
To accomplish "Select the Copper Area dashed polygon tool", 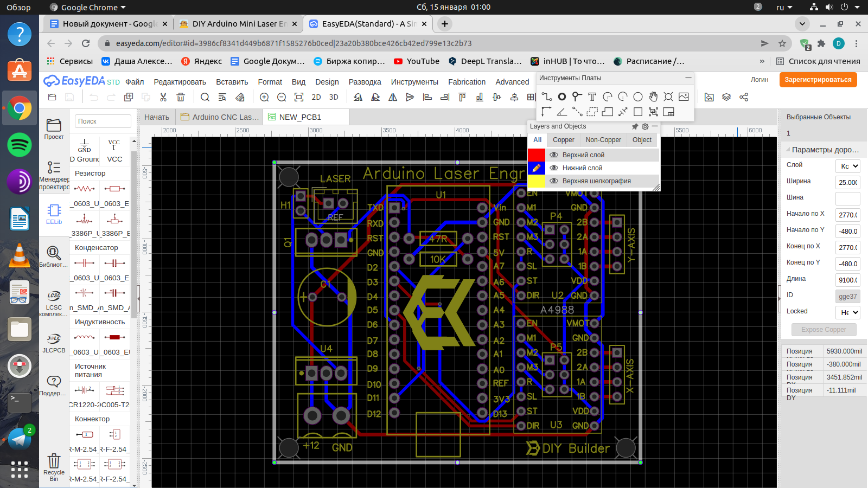I will point(592,112).
